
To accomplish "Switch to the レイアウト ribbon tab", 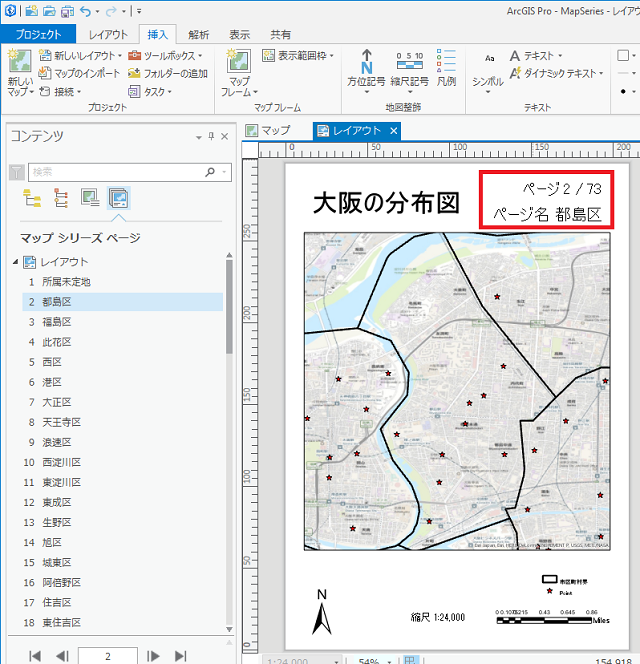I will coord(108,34).
